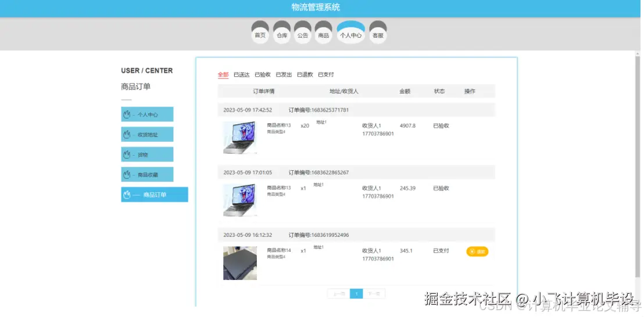This screenshot has width=644, height=317.
Task: Click amount 245.39
Action: 407,188
